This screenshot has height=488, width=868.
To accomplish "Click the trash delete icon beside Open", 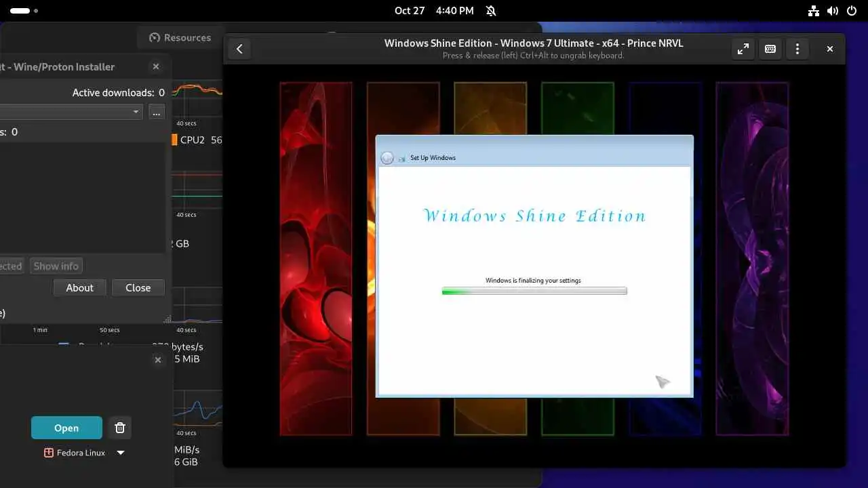I will pyautogui.click(x=120, y=428).
